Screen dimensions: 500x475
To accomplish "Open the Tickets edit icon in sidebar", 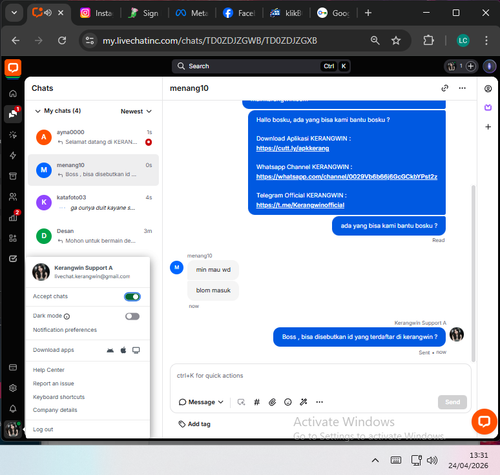I will click(x=13, y=259).
